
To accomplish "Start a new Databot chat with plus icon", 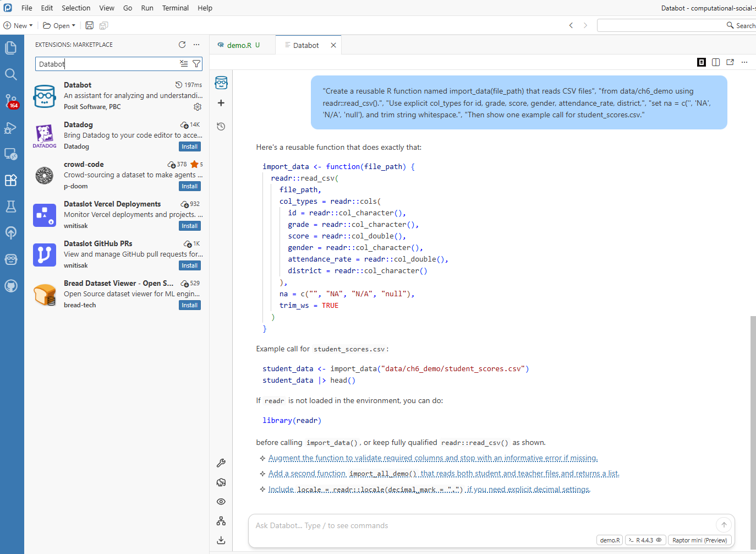I will (x=221, y=103).
